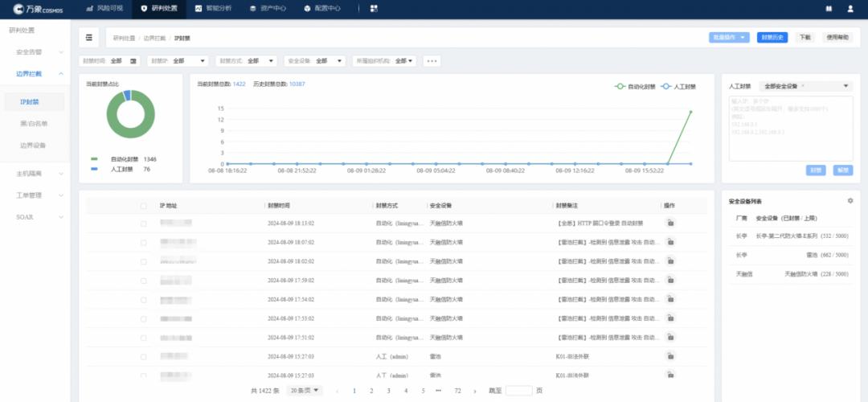Click the sidebar collapse hamburger icon
Image resolution: width=868 pixels, height=402 pixels.
(89, 37)
